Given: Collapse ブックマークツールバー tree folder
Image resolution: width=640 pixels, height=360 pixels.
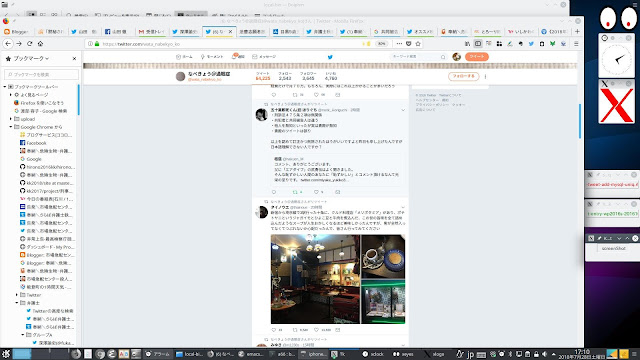Looking at the screenshot, I should click(5, 87).
